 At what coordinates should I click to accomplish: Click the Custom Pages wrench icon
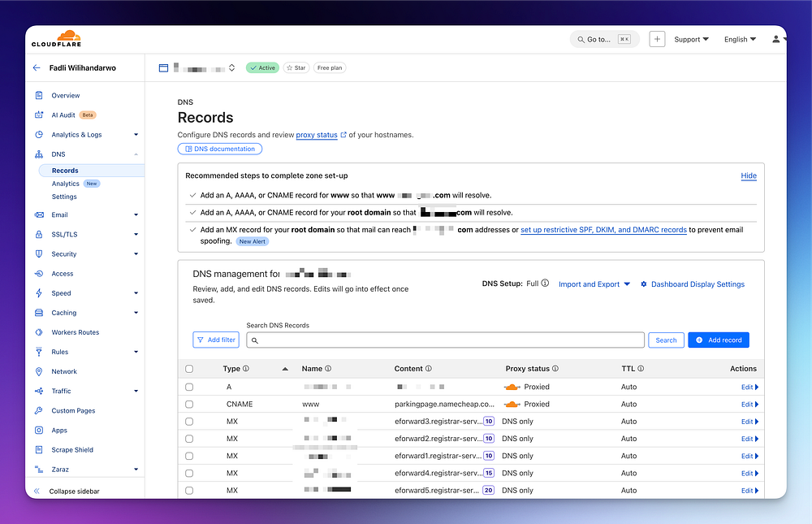coord(39,410)
